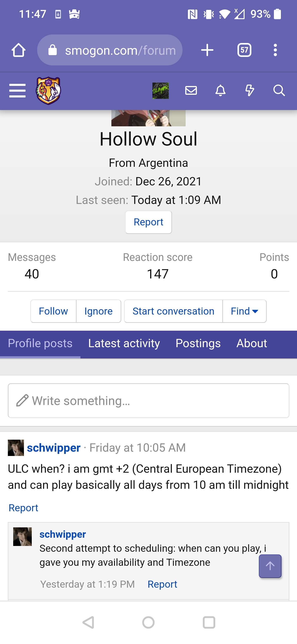This screenshot has width=297, height=644.
Task: Follow Hollow Soul
Action: [x=53, y=311]
